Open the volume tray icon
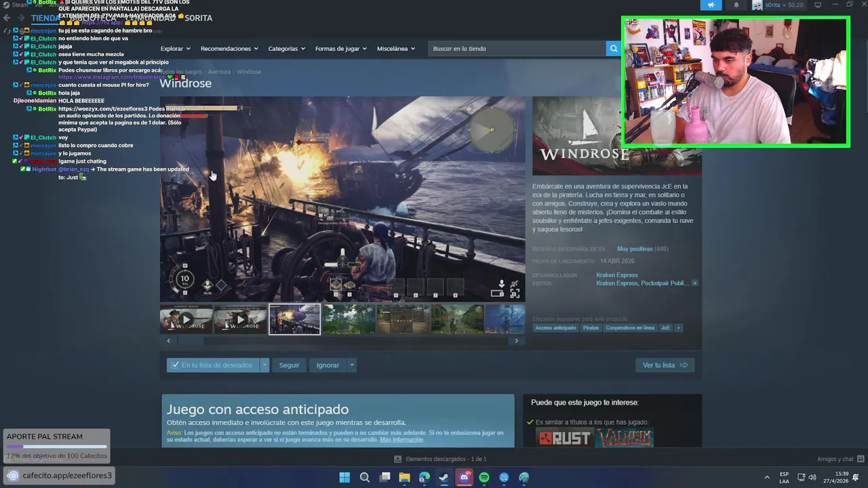 [812, 477]
